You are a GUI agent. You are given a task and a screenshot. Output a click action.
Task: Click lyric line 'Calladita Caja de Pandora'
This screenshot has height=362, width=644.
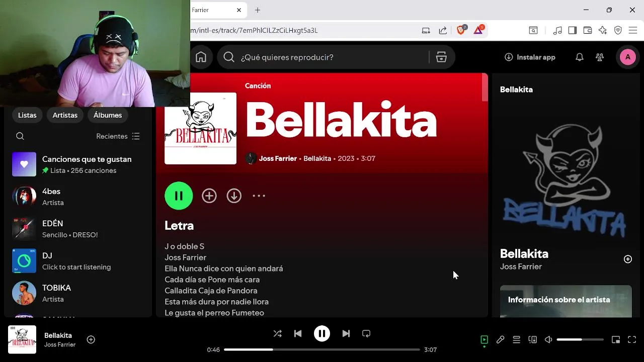click(x=211, y=291)
